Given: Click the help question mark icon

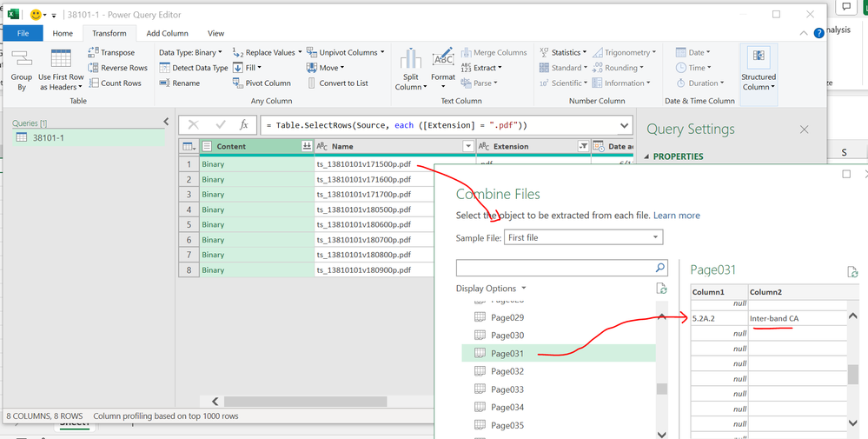Looking at the screenshot, I should tap(818, 33).
